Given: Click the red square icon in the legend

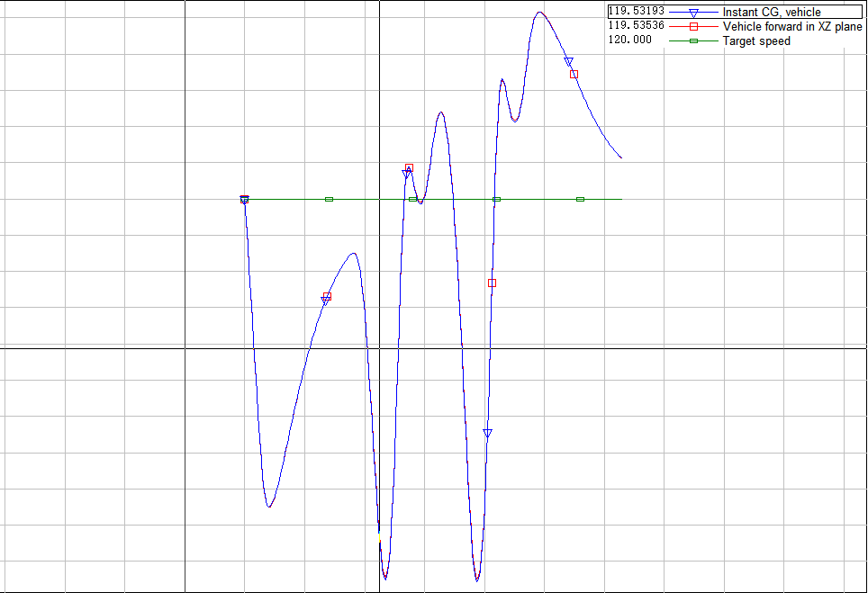Looking at the screenshot, I should [693, 27].
